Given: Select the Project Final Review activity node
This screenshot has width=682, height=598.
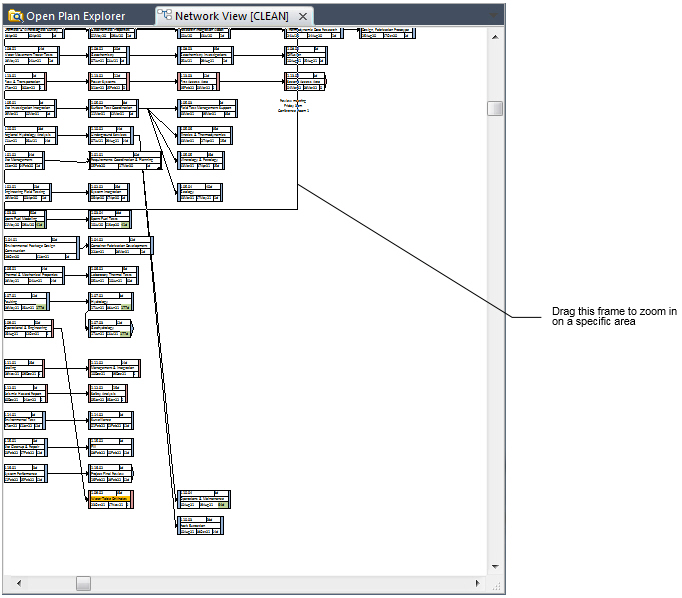Looking at the screenshot, I should pos(110,472).
